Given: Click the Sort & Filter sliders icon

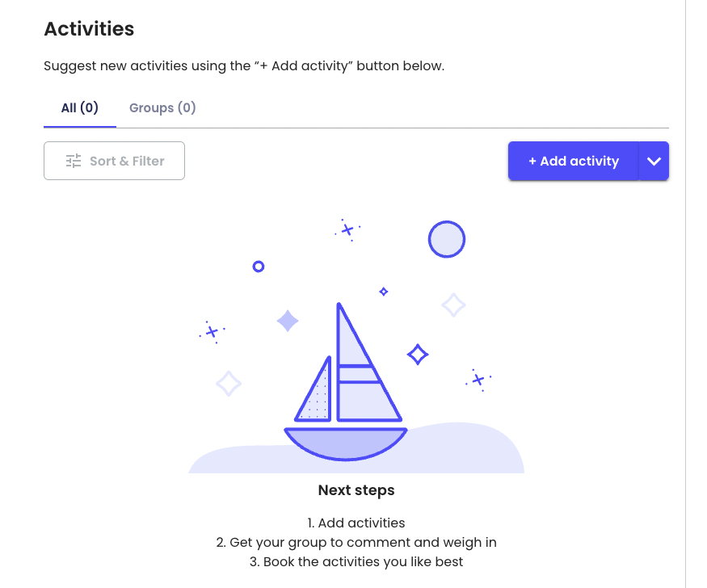Looking at the screenshot, I should pos(74,161).
